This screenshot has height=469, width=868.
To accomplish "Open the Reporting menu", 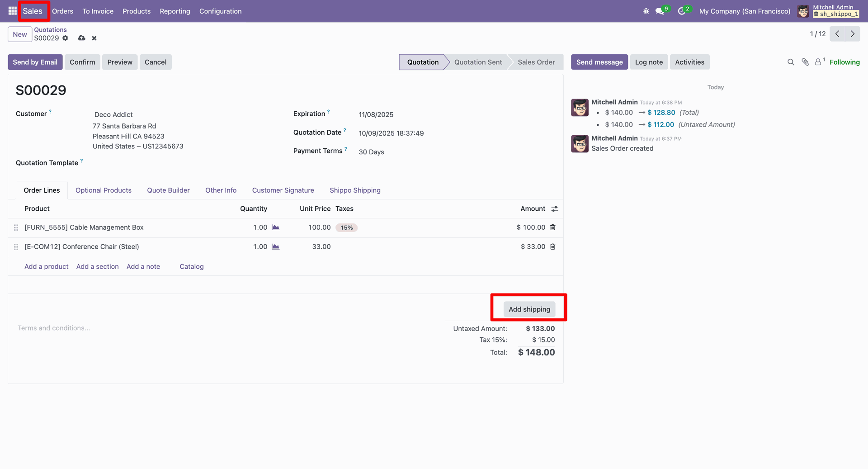I will coord(175,11).
